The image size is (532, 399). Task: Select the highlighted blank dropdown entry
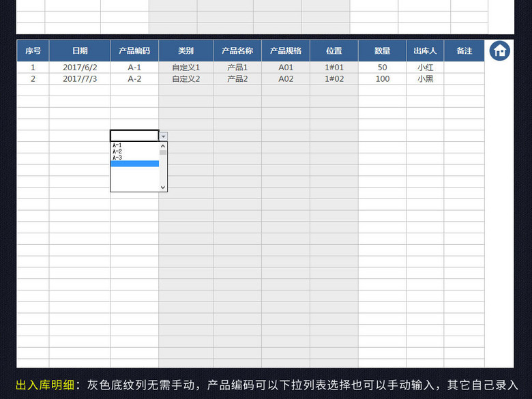pos(134,164)
